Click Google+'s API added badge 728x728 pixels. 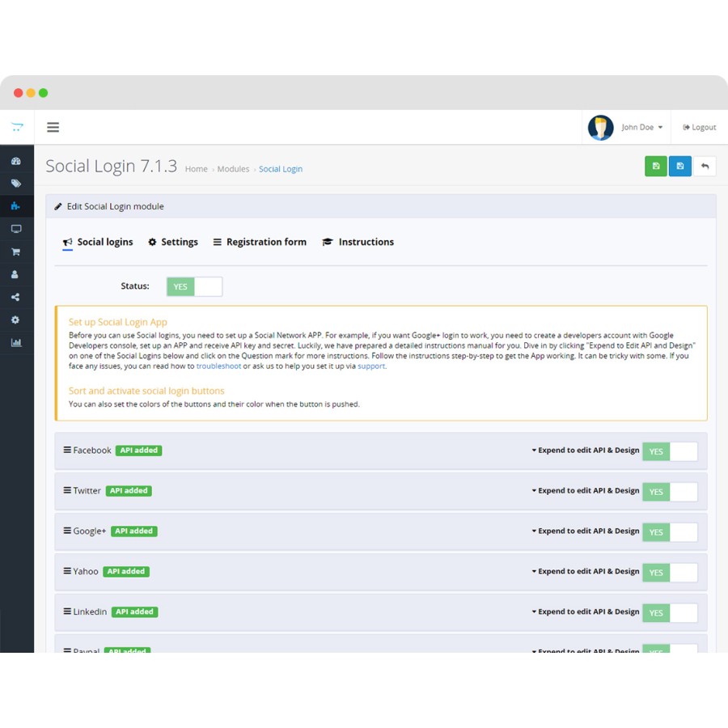[134, 531]
